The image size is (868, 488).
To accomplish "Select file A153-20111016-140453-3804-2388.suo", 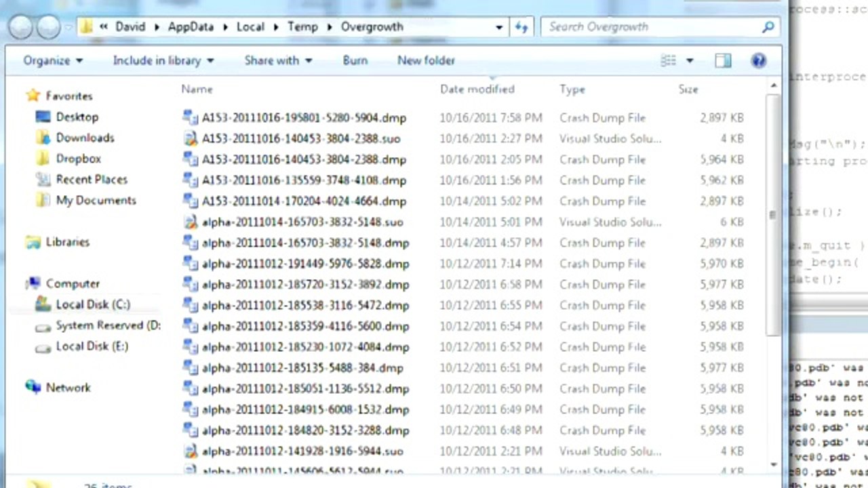I will [301, 139].
